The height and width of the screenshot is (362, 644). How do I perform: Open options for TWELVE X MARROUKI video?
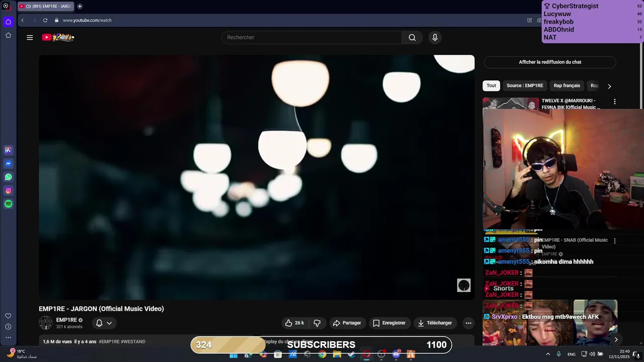pos(614,102)
